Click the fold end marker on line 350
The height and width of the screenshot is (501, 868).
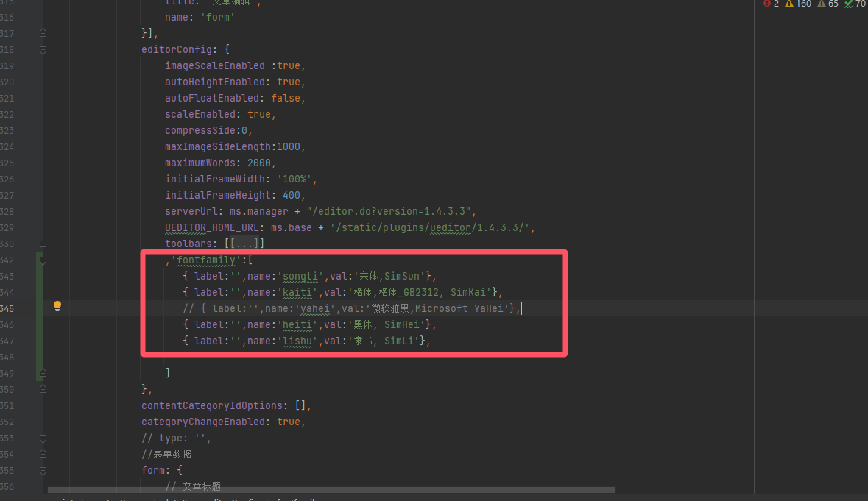tap(43, 389)
